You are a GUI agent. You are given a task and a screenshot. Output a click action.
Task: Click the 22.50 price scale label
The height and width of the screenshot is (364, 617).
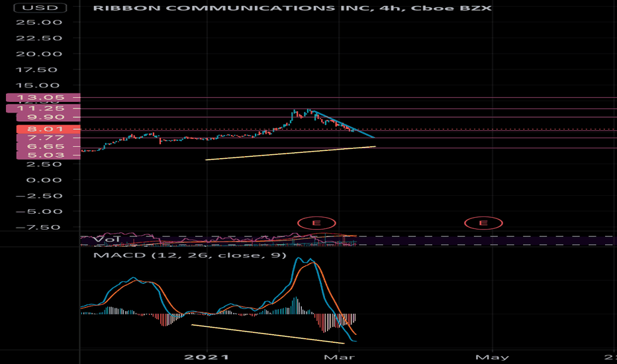pos(39,38)
